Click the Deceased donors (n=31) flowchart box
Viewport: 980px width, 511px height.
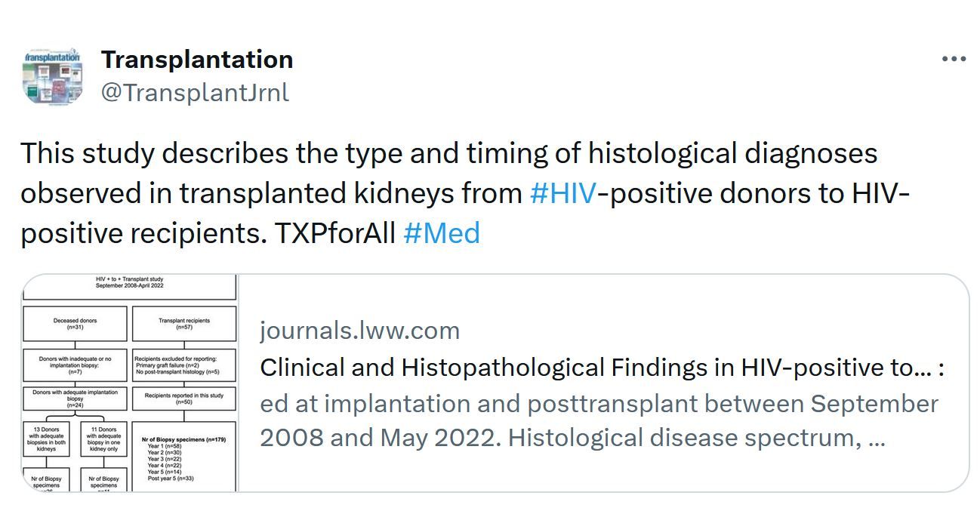coord(75,324)
